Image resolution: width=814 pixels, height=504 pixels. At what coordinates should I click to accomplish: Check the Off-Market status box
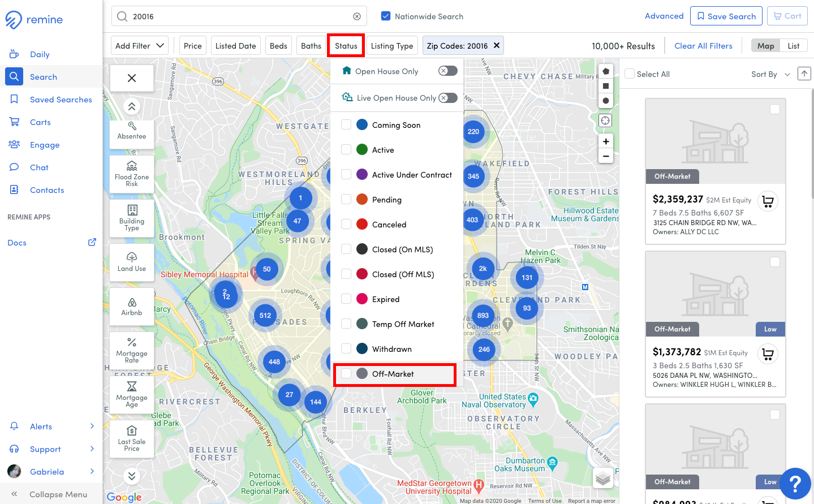click(346, 373)
